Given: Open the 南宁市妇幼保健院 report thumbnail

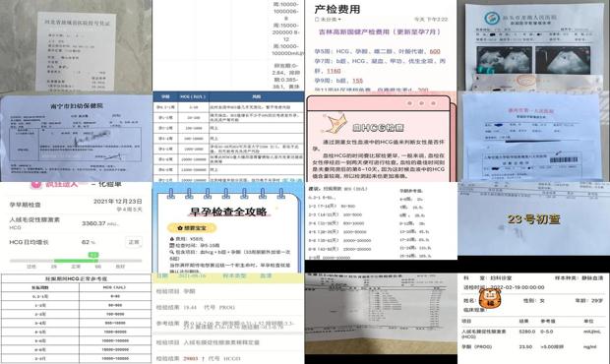Looking at the screenshot, I should click(76, 137).
